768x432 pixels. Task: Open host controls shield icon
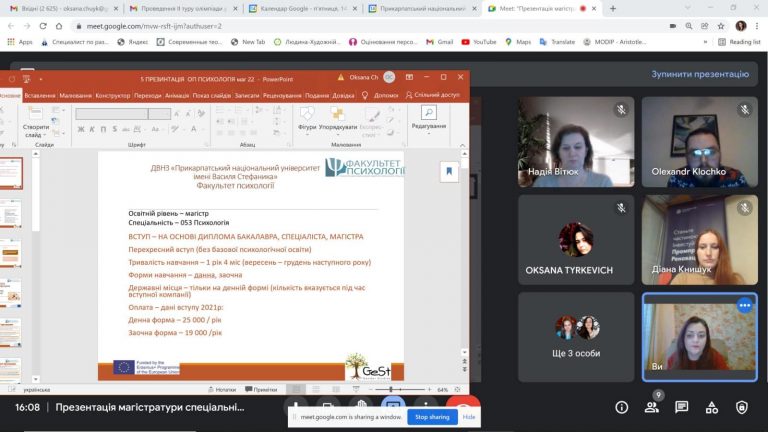(x=741, y=407)
